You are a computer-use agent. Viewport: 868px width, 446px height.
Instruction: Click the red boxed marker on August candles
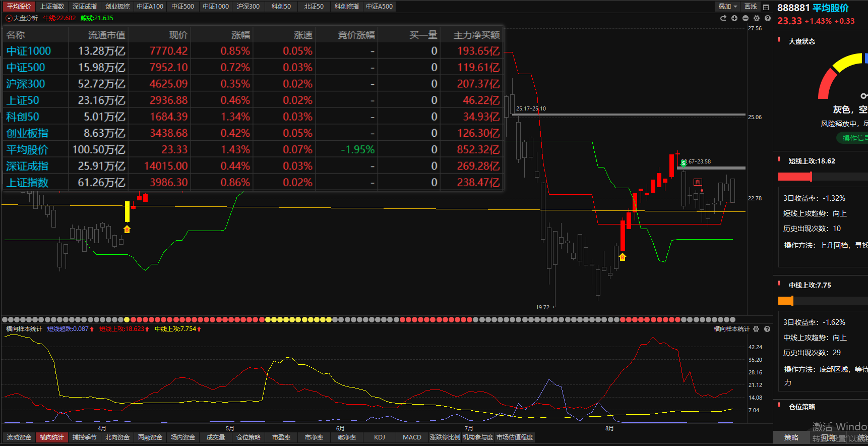tap(698, 182)
